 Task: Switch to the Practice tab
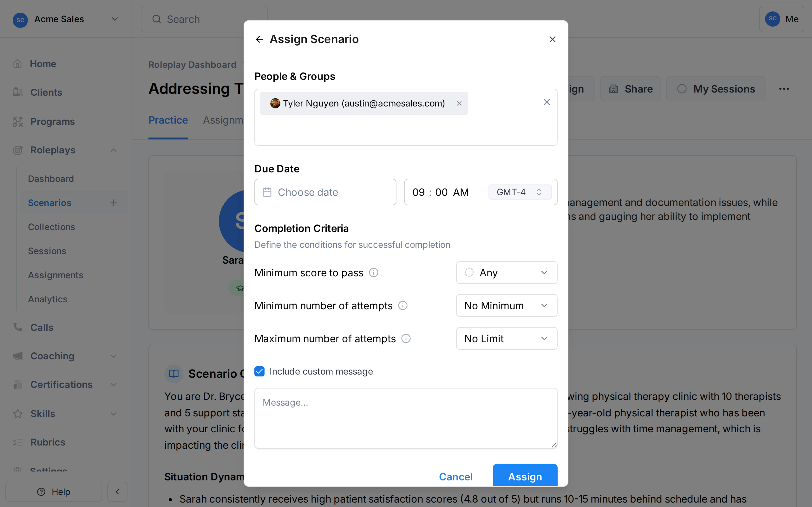click(168, 120)
